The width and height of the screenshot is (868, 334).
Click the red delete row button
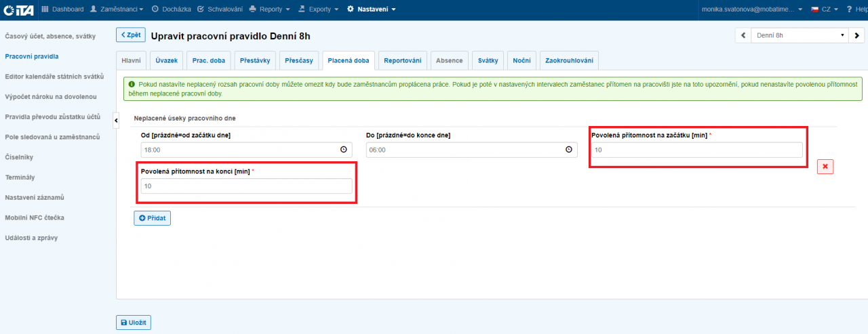825,167
